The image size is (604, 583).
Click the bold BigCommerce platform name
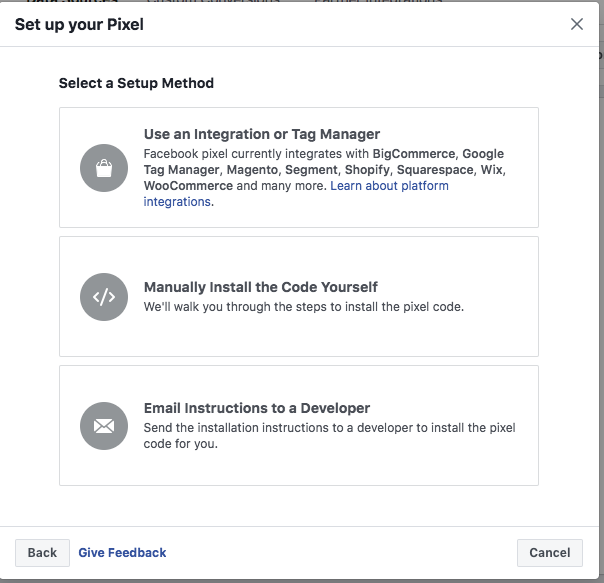[x=414, y=154]
